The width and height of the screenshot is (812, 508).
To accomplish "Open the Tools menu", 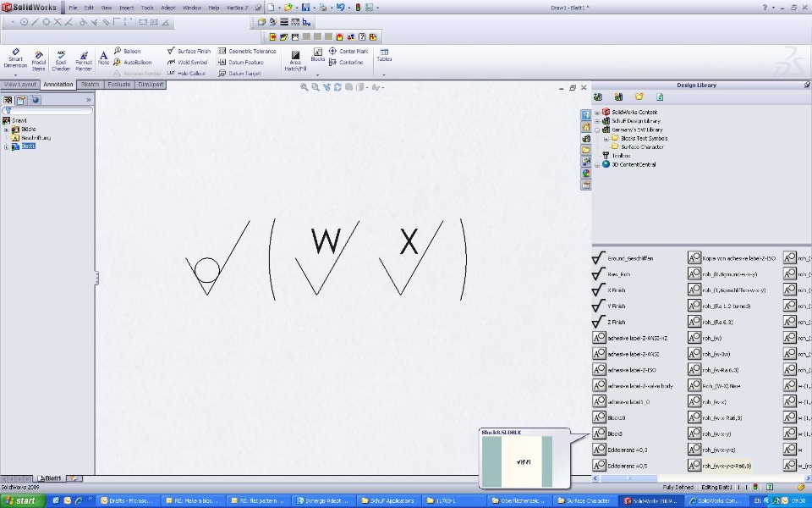I will [x=147, y=8].
